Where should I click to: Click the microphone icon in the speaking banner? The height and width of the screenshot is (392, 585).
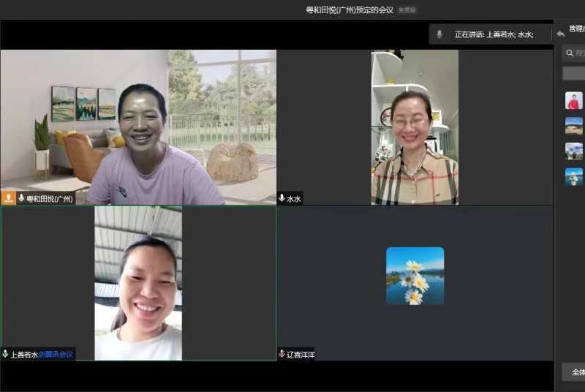pos(439,34)
